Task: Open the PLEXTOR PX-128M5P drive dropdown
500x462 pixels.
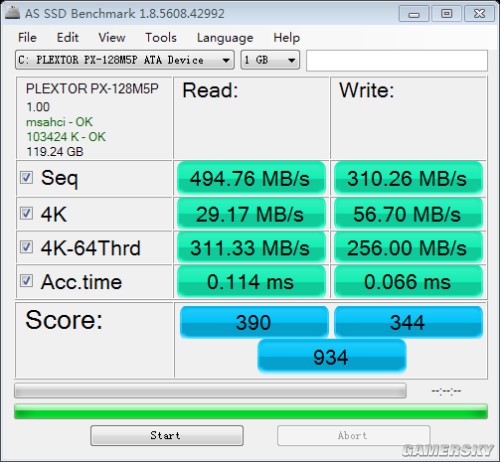Action: [125, 60]
